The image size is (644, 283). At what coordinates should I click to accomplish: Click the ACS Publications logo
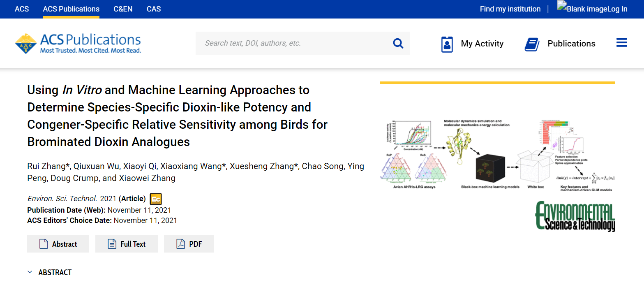(x=78, y=44)
